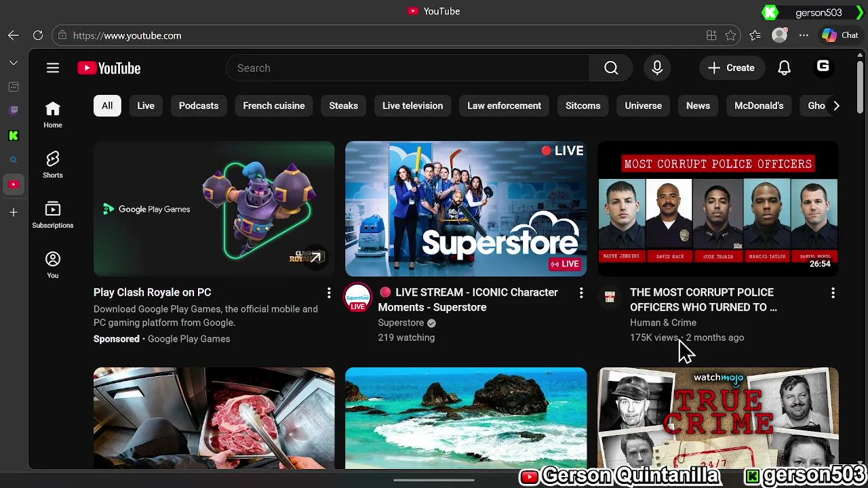Select the News filter chip
The image size is (868, 488).
pos(698,106)
